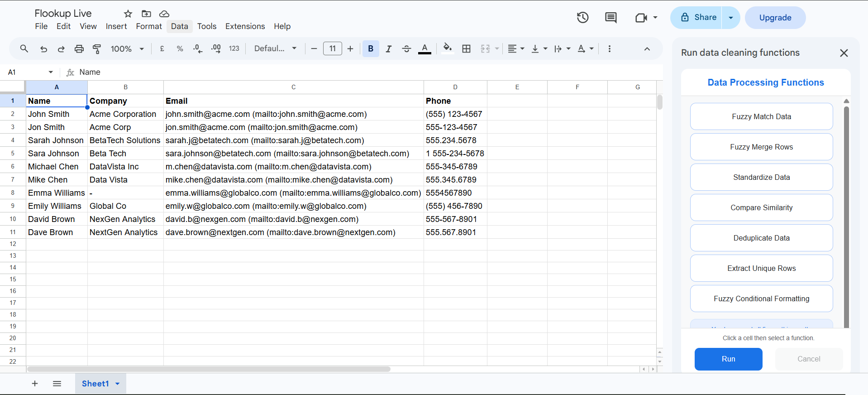Select the cell containing John Smith
Viewport: 868px width, 395px height.
pos(57,114)
